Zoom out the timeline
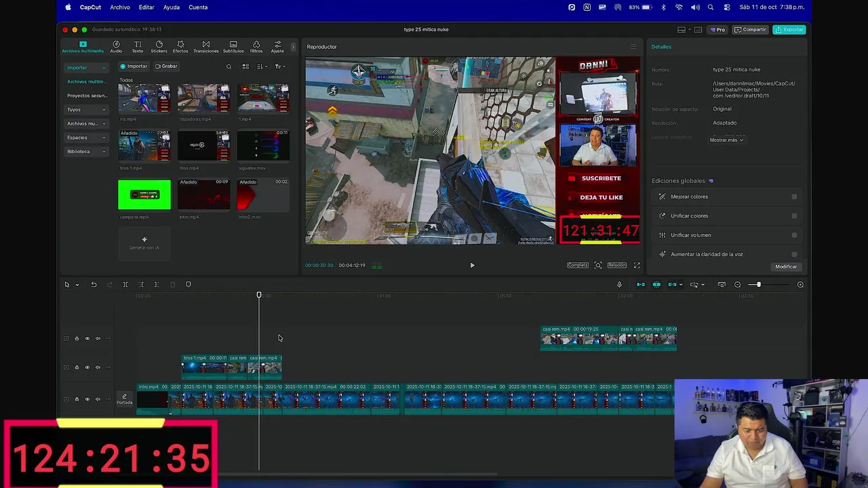868x488 pixels. pos(738,285)
